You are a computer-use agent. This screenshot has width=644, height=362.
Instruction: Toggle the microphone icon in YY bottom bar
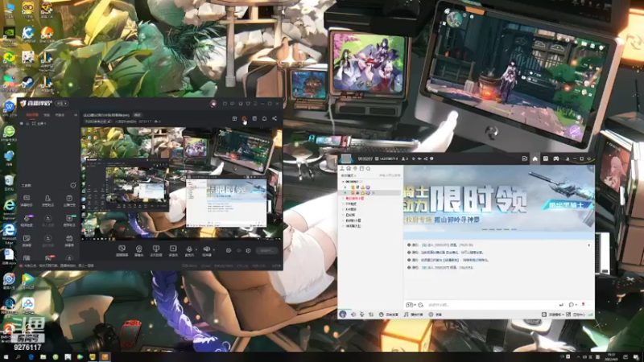click(x=361, y=315)
